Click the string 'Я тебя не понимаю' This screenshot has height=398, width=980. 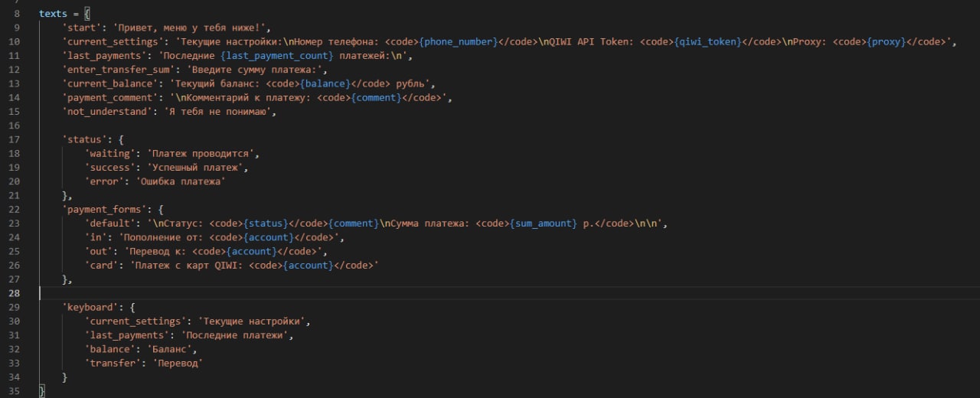pos(217,111)
